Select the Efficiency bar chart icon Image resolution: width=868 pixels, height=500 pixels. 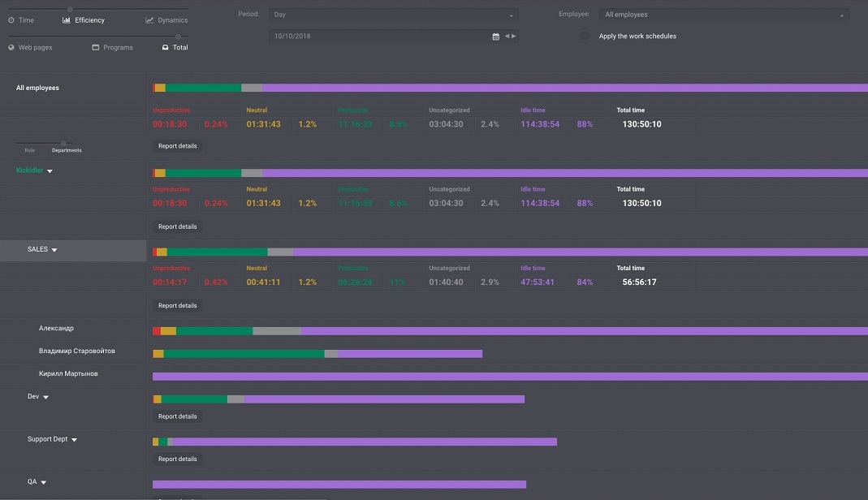[x=67, y=20]
